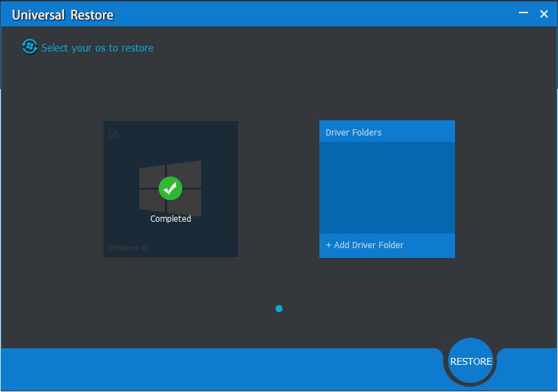Click the 'Completed' status label
This screenshot has height=392, width=558.
coord(170,219)
